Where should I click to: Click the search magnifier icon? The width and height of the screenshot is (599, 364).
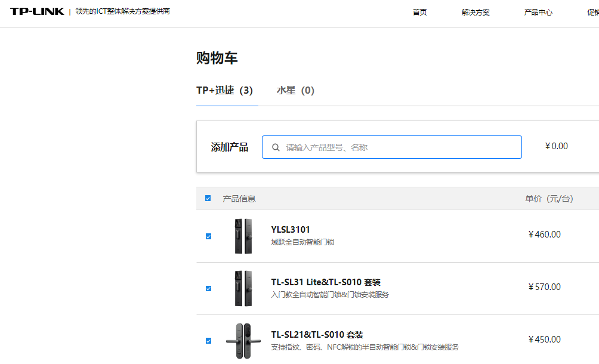276,147
